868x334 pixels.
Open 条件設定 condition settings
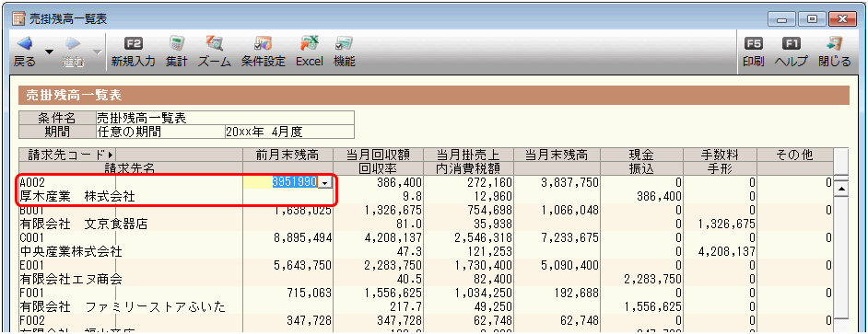tap(263, 43)
